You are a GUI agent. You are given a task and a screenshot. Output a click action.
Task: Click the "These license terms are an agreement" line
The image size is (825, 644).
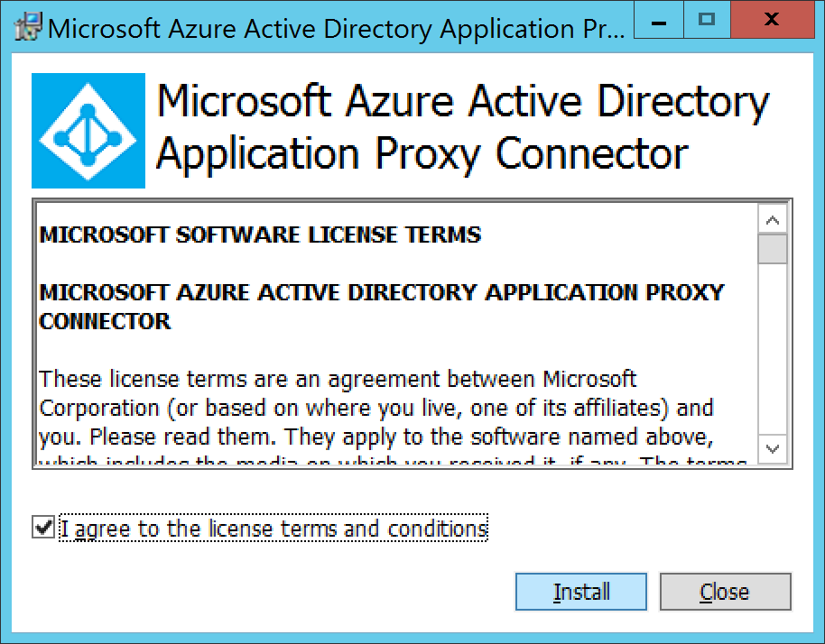click(x=338, y=379)
